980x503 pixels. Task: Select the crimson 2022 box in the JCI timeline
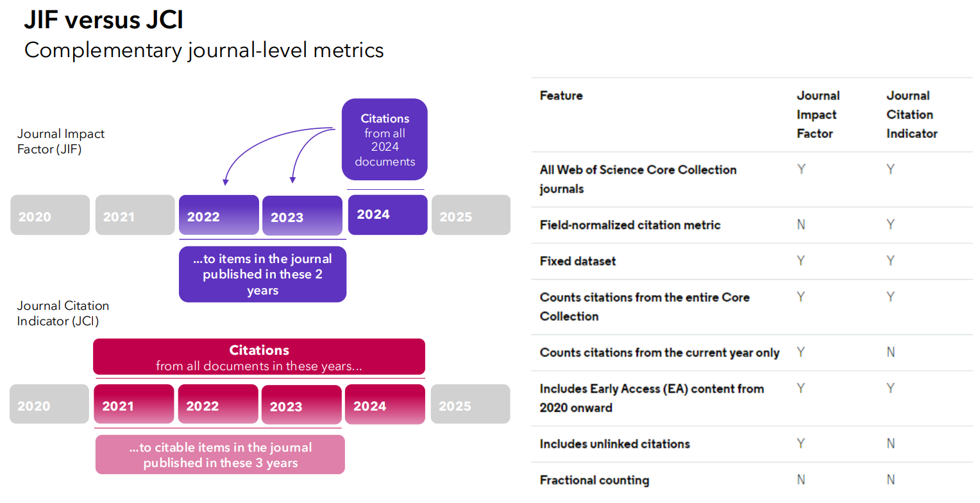(x=218, y=404)
